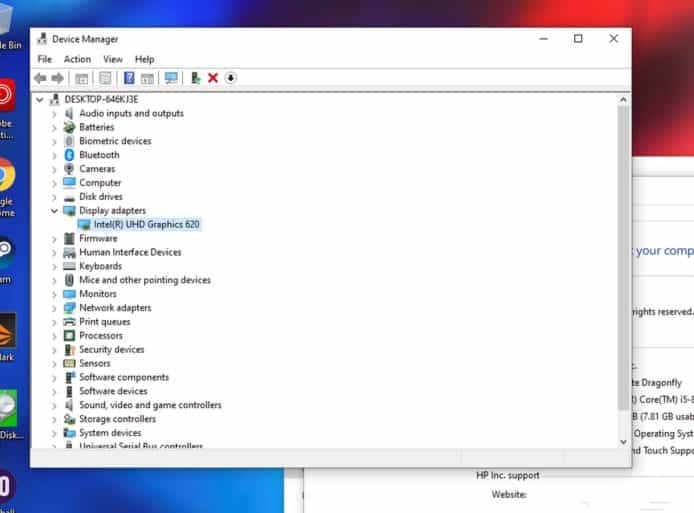This screenshot has height=513, width=694.
Task: Click the Firmware category icon
Action: point(69,238)
